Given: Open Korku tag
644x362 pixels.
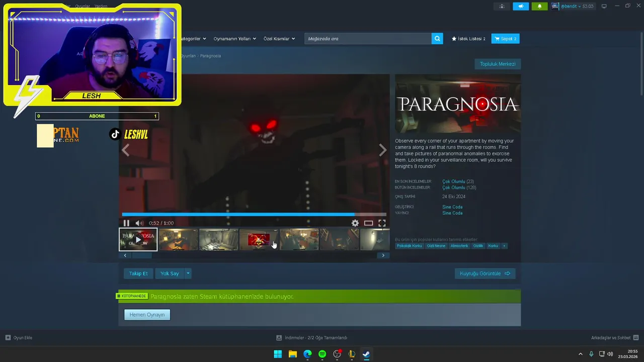Looking at the screenshot, I should (493, 246).
